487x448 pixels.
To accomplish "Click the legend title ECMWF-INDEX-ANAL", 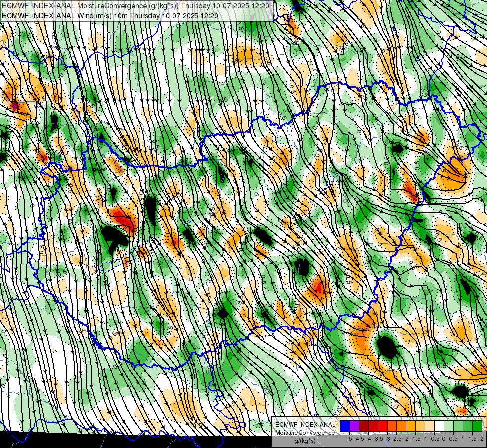I will pos(305,425).
